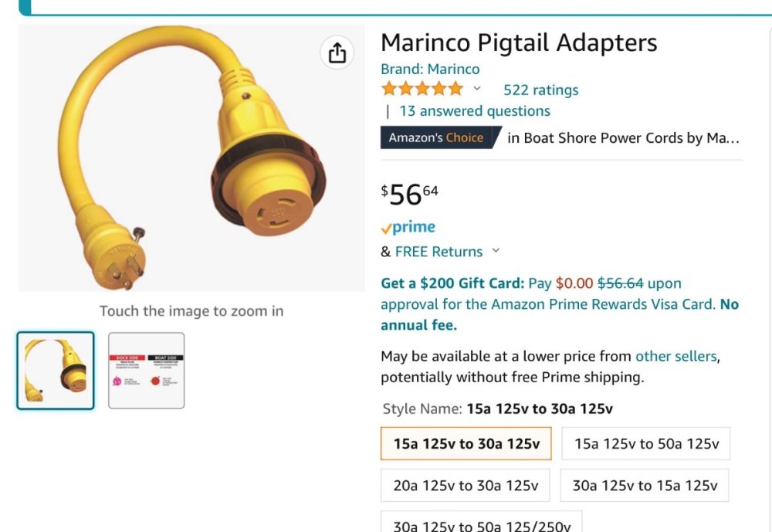Select the 20a 125v to 30a 125v option
The width and height of the screenshot is (772, 532).
(x=465, y=485)
